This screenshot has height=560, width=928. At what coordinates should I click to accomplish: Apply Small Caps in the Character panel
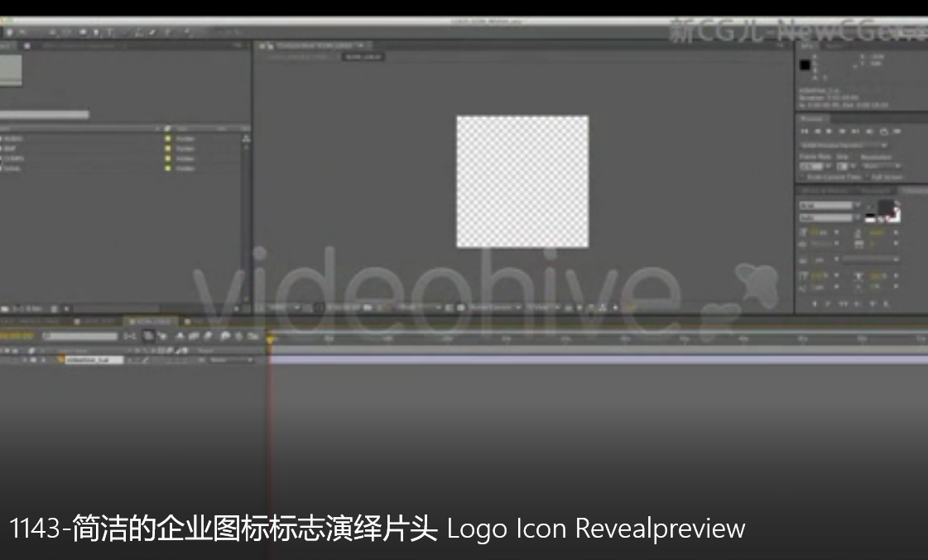(857, 304)
